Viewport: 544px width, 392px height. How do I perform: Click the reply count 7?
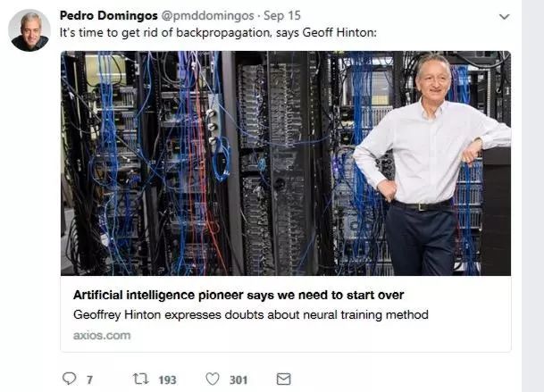[x=89, y=379]
